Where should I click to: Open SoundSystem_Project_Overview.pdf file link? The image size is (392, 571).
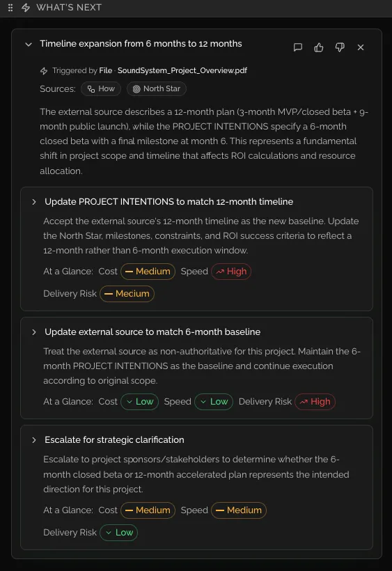tap(182, 70)
